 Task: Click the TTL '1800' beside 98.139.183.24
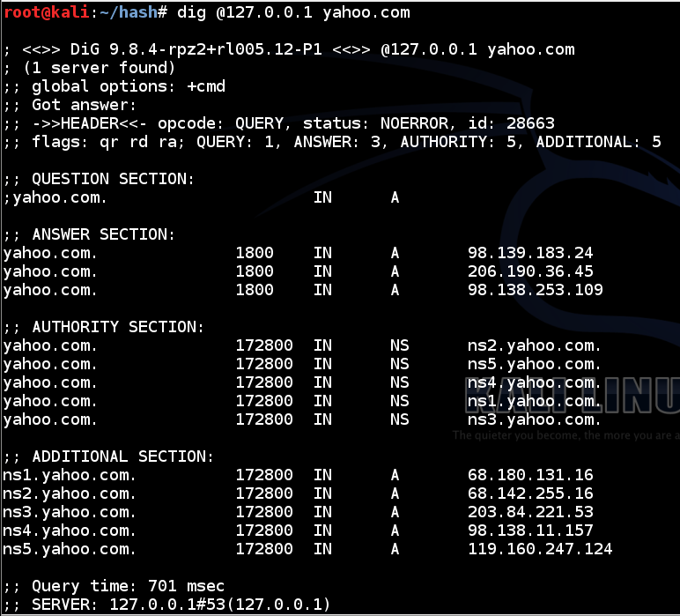coord(255,253)
